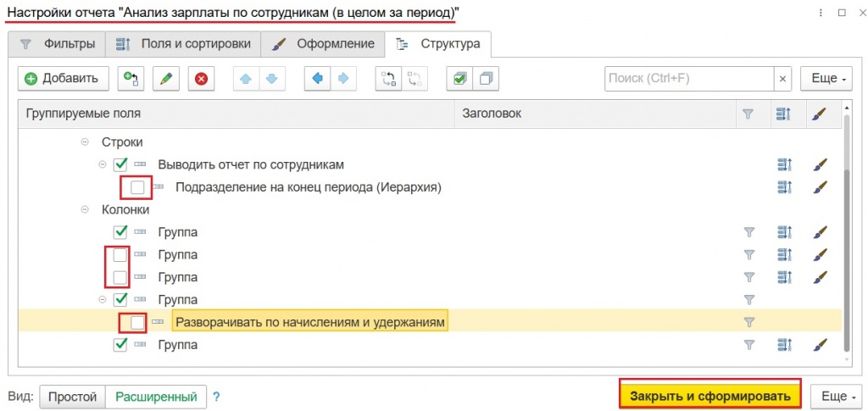Collapse the Группа node above Разворачивать

pyautogui.click(x=103, y=299)
